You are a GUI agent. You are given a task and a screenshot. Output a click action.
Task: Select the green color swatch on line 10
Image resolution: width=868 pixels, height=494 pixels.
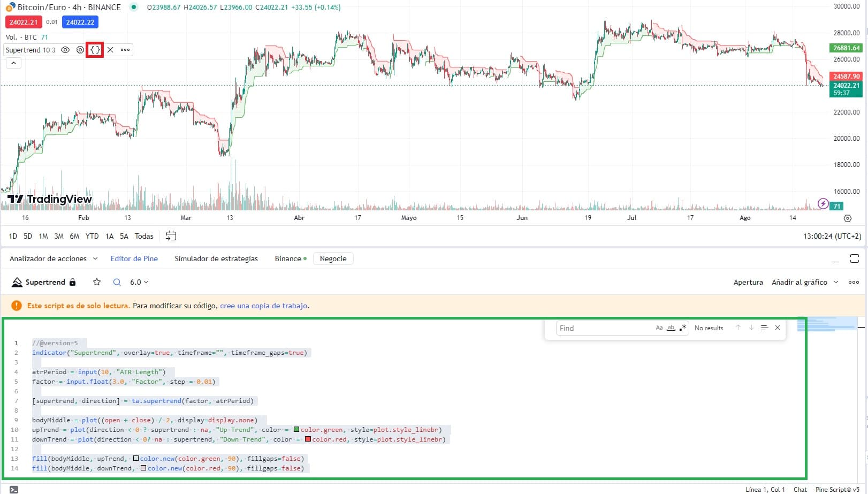pos(296,429)
